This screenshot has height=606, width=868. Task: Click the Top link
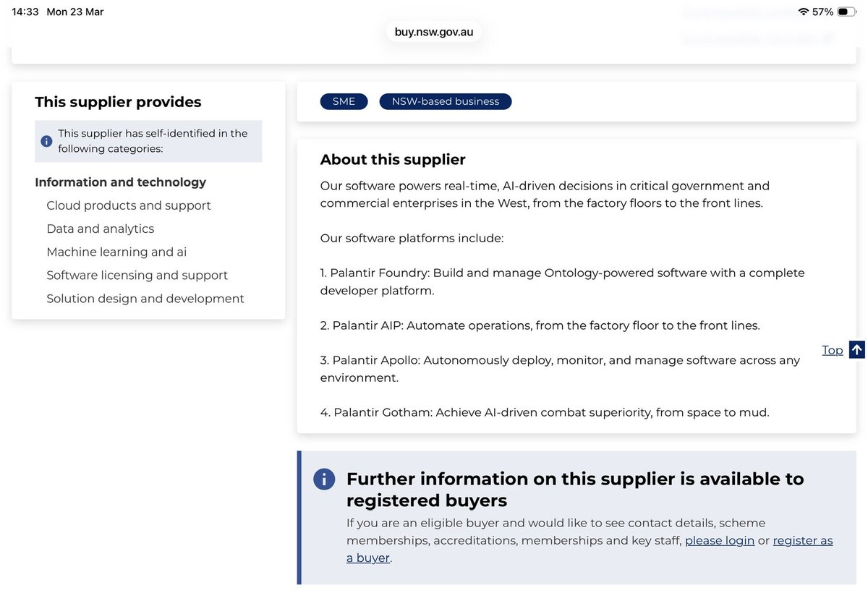click(x=833, y=350)
